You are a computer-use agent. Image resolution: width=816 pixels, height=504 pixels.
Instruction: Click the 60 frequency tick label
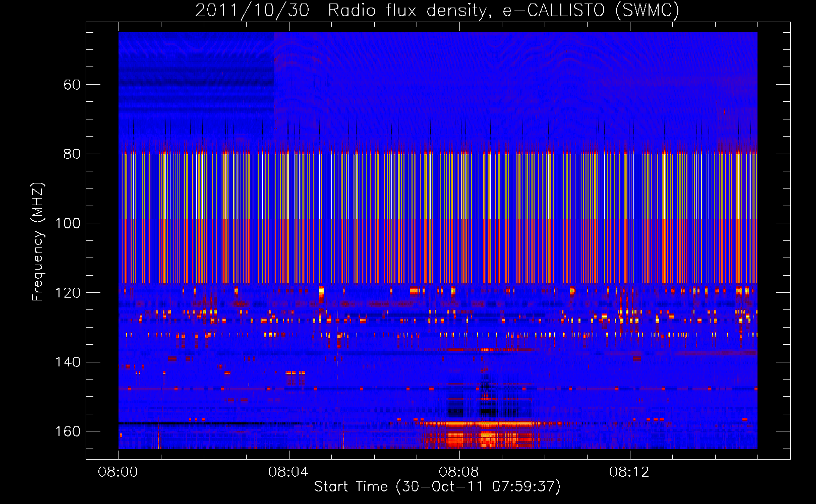(x=72, y=85)
